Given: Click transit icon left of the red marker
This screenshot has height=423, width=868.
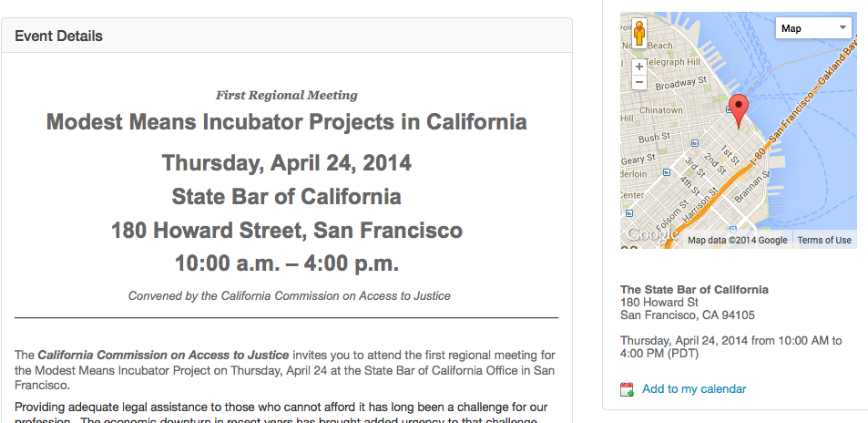Looking at the screenshot, I should [x=729, y=109].
